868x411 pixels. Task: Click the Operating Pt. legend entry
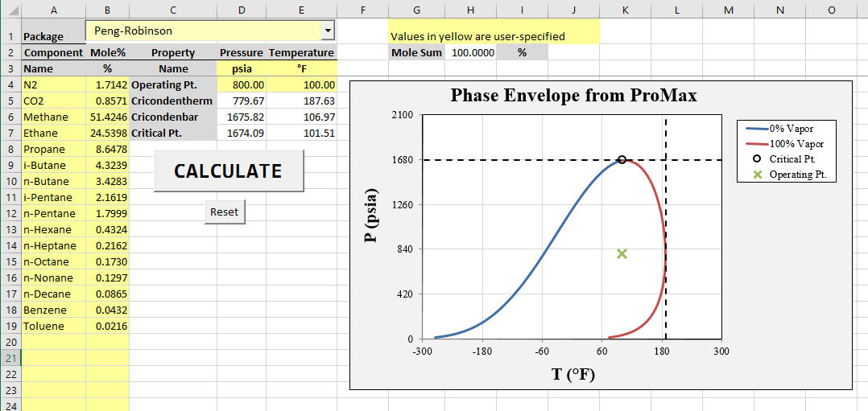[x=792, y=175]
